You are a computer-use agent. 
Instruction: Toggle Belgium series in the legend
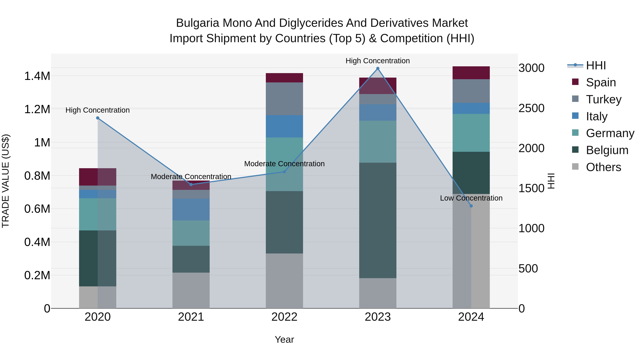click(x=600, y=150)
